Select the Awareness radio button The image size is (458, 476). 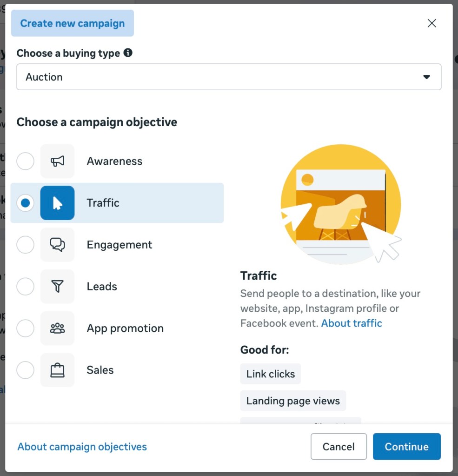[26, 161]
